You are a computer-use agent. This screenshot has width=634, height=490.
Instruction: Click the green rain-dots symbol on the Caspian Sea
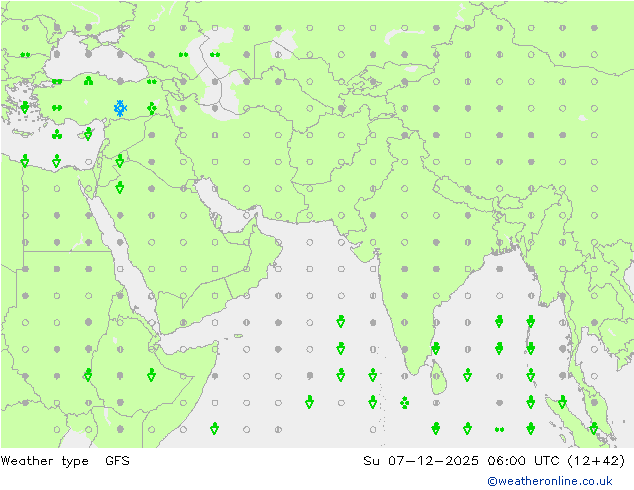pos(215,54)
